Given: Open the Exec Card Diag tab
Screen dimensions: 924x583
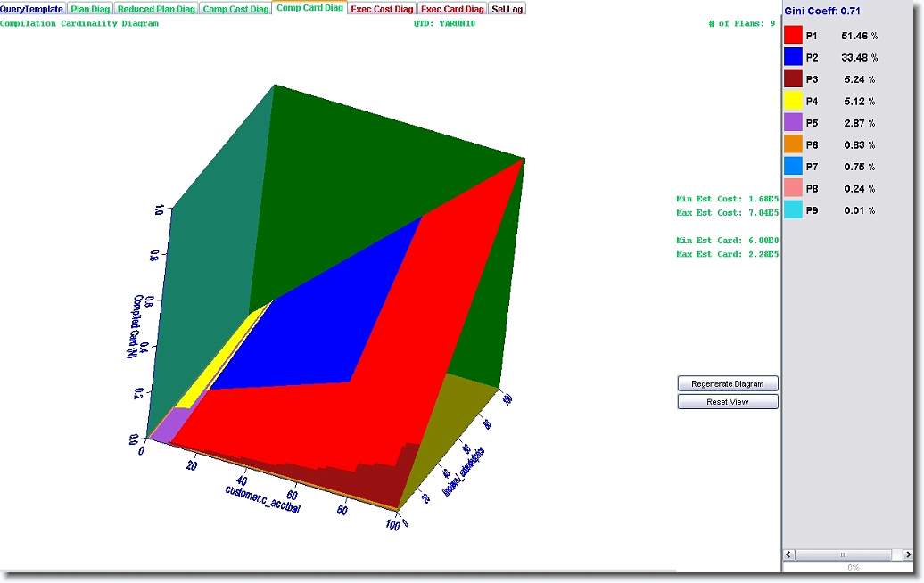Looking at the screenshot, I should click(x=452, y=9).
